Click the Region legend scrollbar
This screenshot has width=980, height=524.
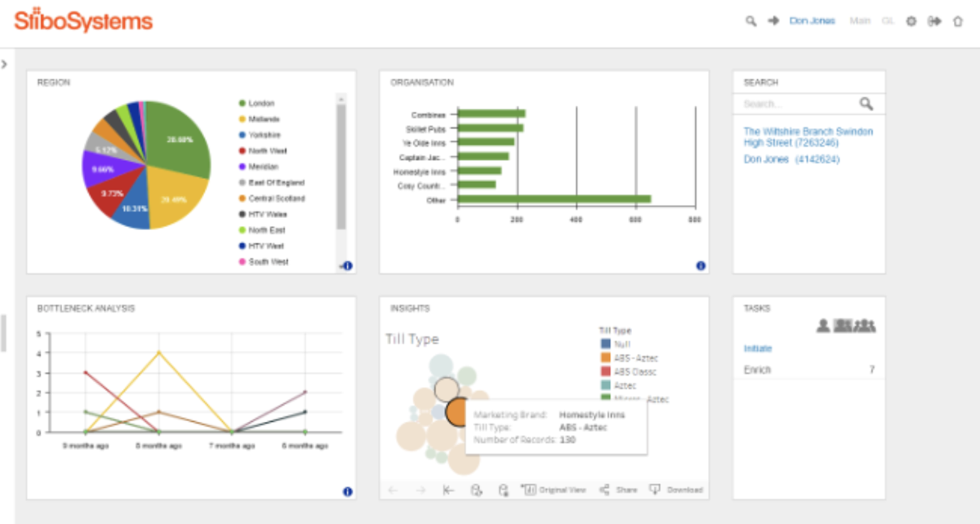click(x=341, y=167)
